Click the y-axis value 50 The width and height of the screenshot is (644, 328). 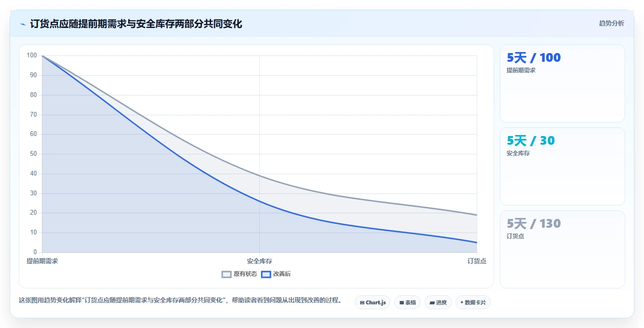click(33, 154)
